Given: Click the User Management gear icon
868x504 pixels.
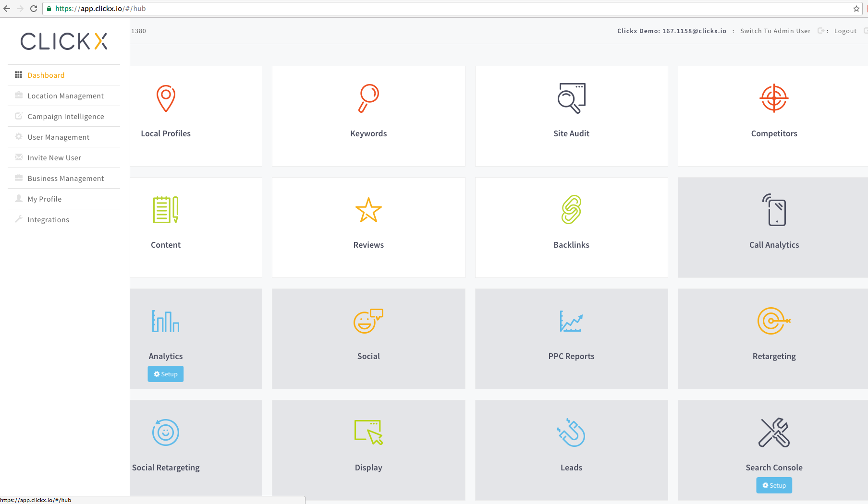Looking at the screenshot, I should coord(19,136).
